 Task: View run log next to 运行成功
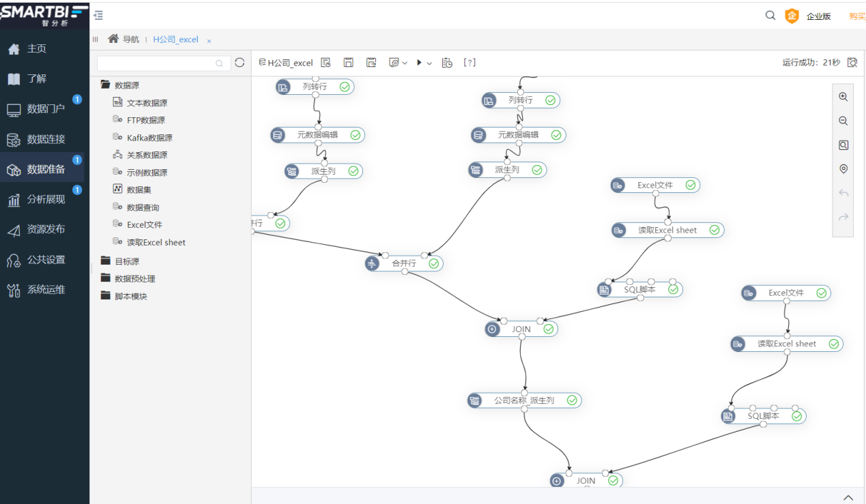pos(852,63)
